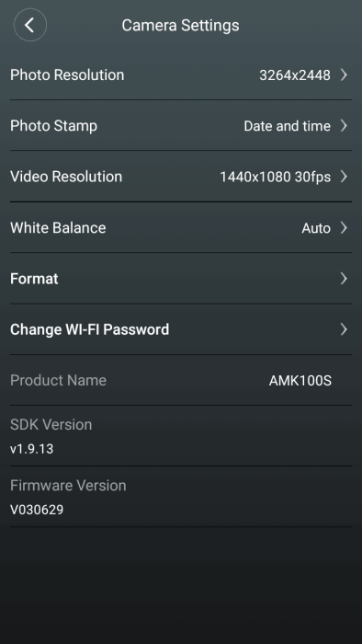The image size is (362, 644).
Task: Expand the Photo Stamp chevron arrow
Action: [x=344, y=126]
